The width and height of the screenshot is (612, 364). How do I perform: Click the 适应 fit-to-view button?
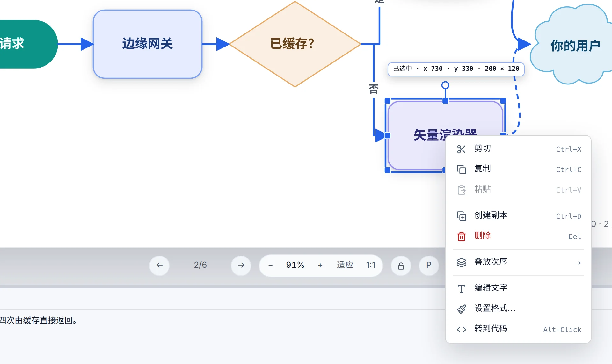tap(345, 265)
